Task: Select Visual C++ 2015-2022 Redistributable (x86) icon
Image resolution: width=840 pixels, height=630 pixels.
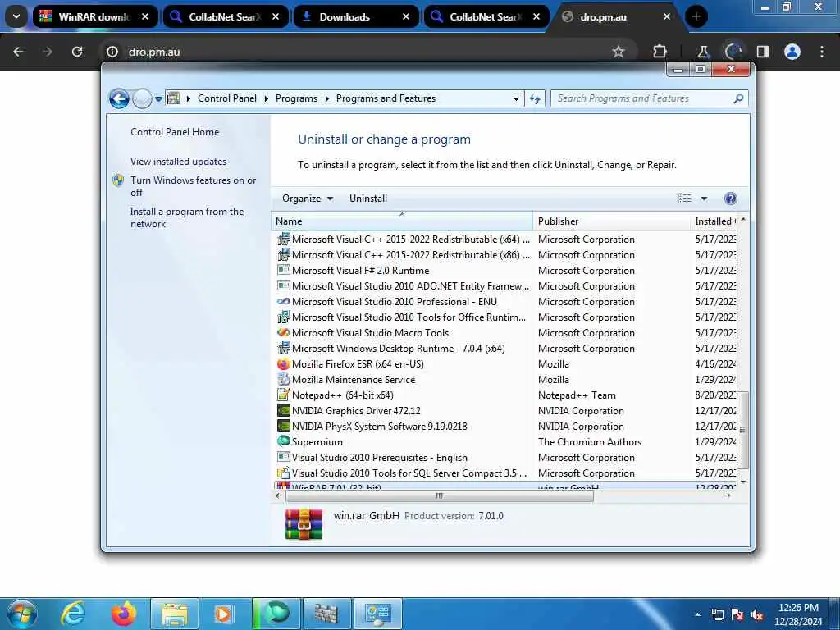Action: 283,255
